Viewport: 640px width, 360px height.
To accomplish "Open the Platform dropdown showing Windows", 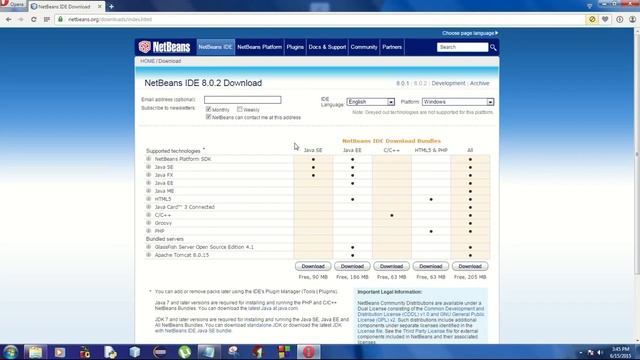I will (458, 102).
